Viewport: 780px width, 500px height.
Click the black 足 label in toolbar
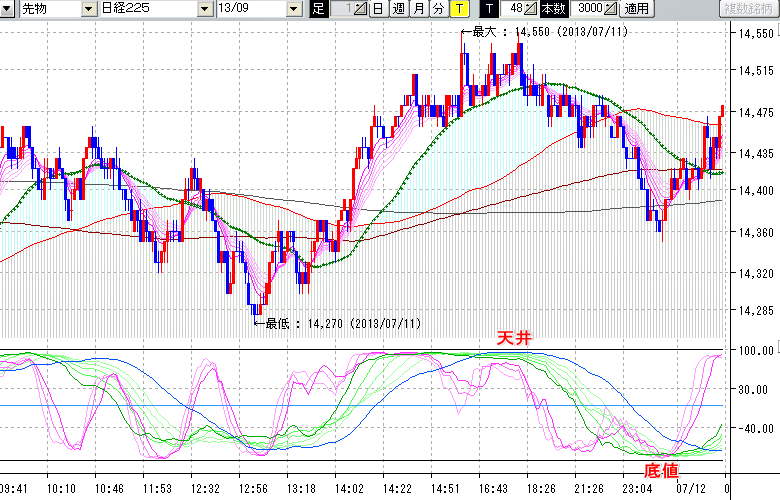[319, 9]
